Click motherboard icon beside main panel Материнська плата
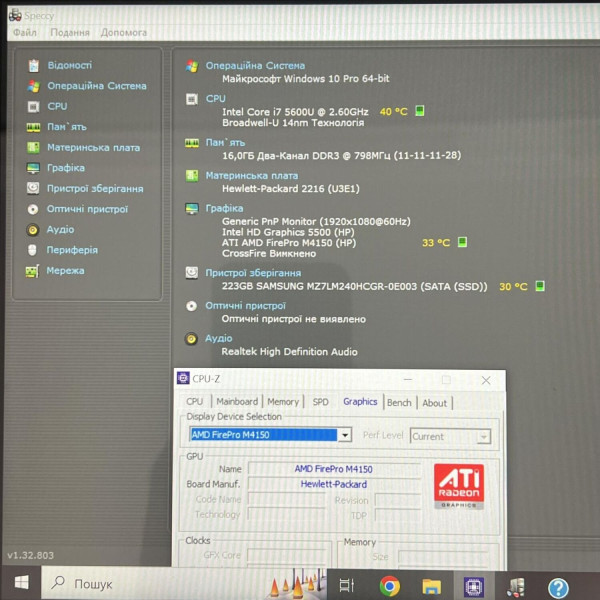600x600 pixels. point(192,176)
